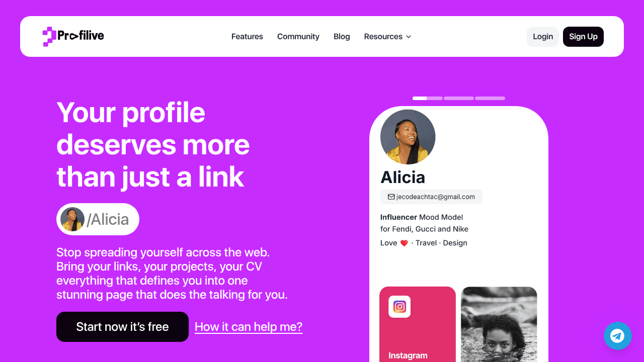Image resolution: width=644 pixels, height=362 pixels.
Task: Click the Instagram icon on the pink card
Action: [399, 307]
